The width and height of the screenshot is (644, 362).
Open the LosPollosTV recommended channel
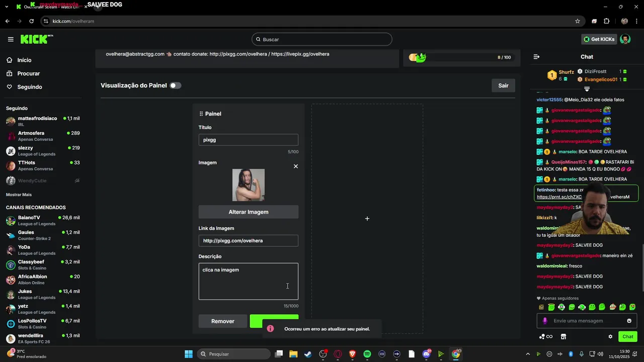tap(43, 324)
